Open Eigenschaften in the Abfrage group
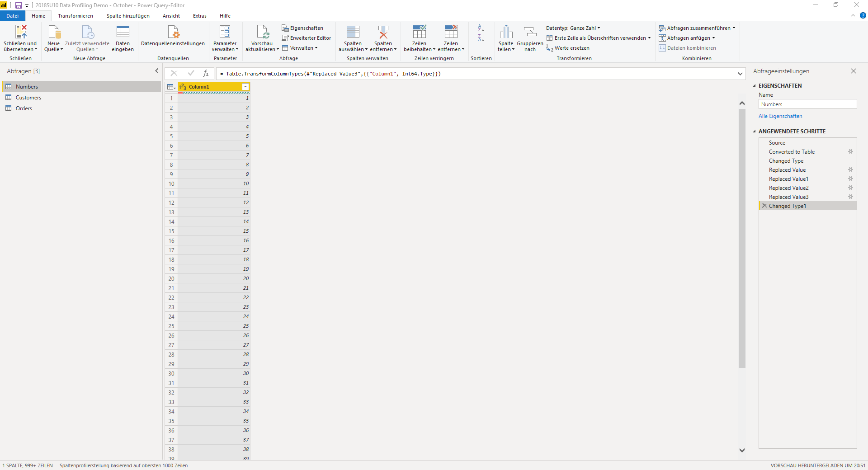 coord(302,28)
